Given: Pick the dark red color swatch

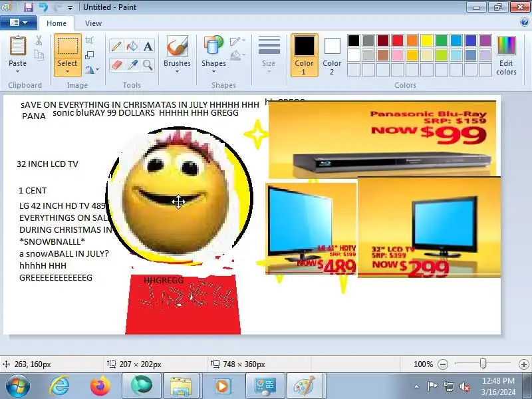Looking at the screenshot, I should tap(383, 41).
